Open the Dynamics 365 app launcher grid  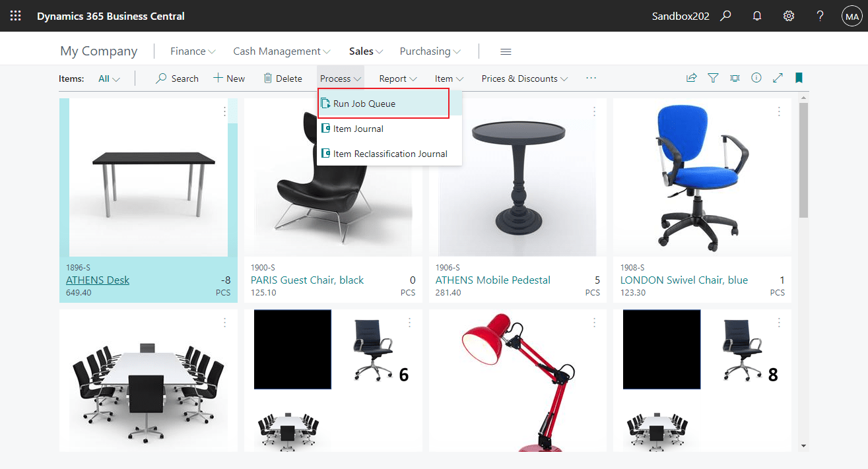pyautogui.click(x=15, y=15)
